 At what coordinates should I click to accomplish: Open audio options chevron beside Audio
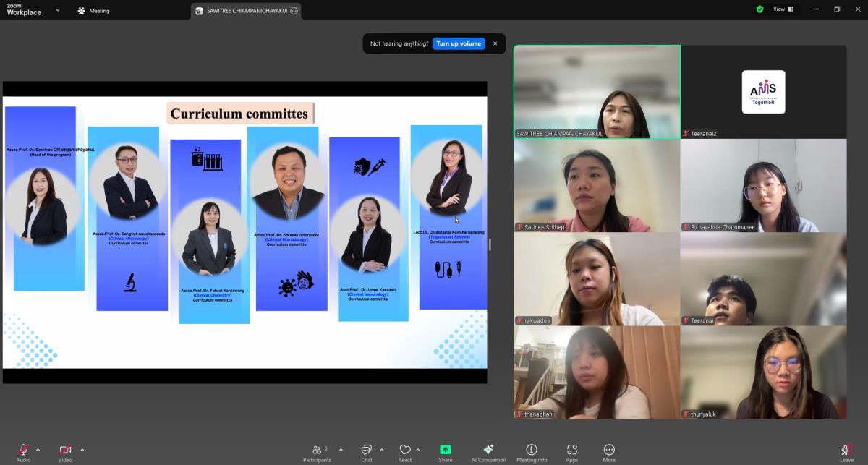pyautogui.click(x=38, y=449)
